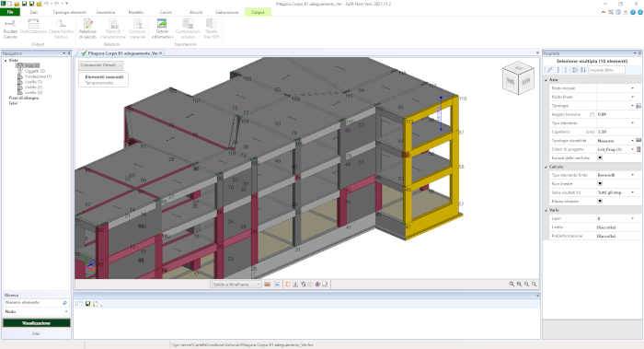Select the ribbon icon left of Combinazioni
Screen dimensions: 644x349
coord(162,29)
